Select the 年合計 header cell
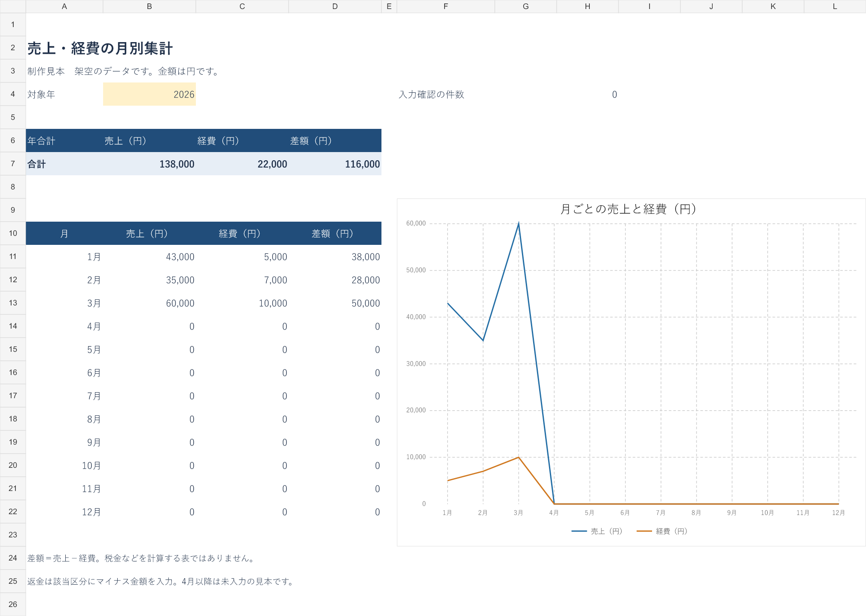This screenshot has height=616, width=866. (64, 140)
